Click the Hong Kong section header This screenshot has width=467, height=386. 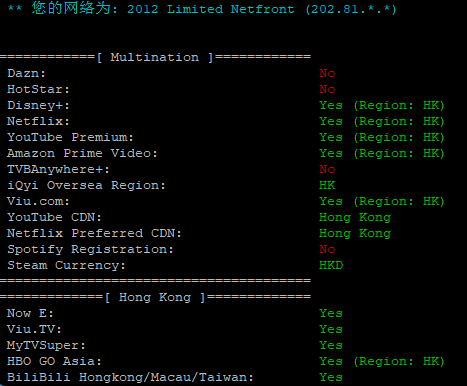pyautogui.click(x=155, y=297)
